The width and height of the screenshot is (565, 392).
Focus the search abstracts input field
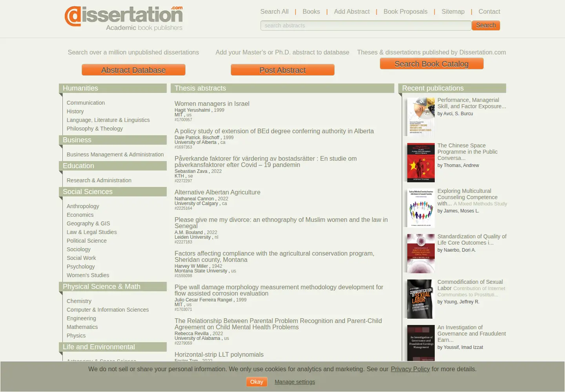[366, 25]
